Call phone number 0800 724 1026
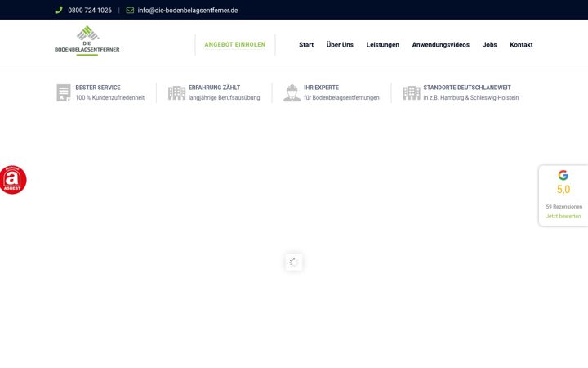 (x=90, y=11)
